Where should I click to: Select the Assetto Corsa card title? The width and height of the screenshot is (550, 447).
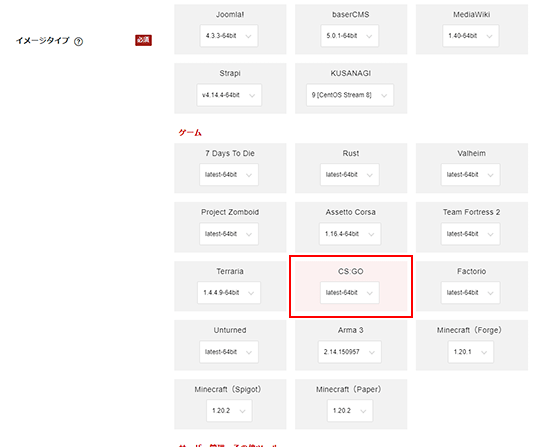(351, 212)
